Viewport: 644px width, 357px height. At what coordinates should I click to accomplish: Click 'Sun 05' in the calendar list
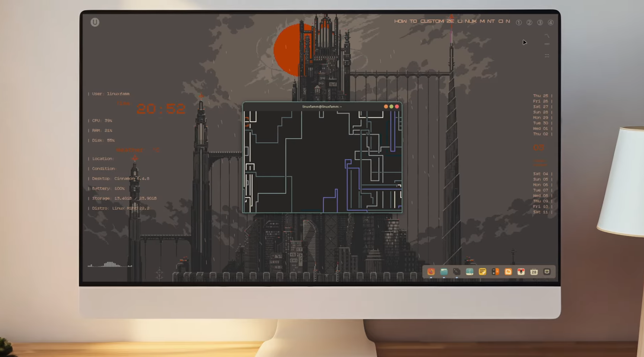pyautogui.click(x=541, y=179)
